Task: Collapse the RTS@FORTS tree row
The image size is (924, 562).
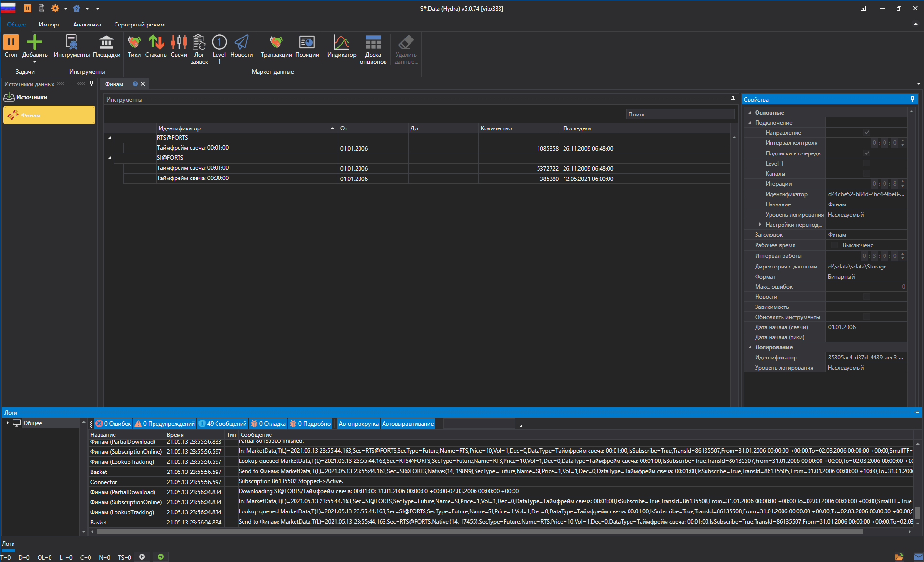Action: (x=109, y=138)
